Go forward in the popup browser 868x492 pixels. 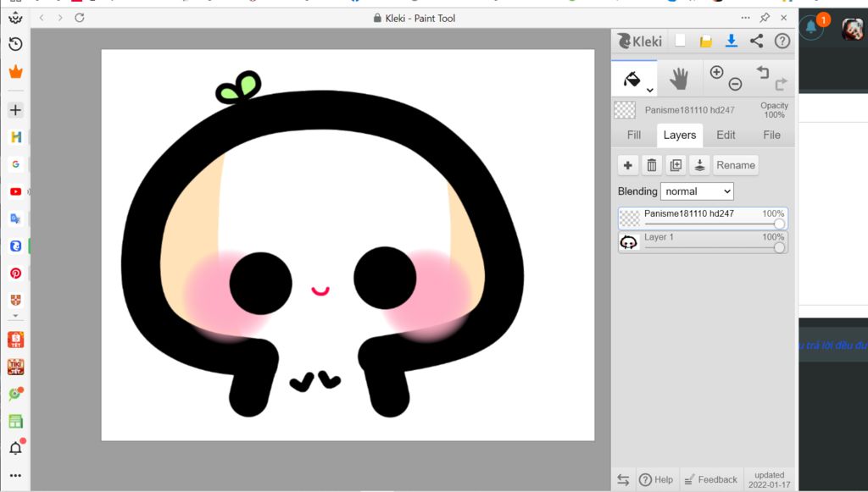click(60, 18)
